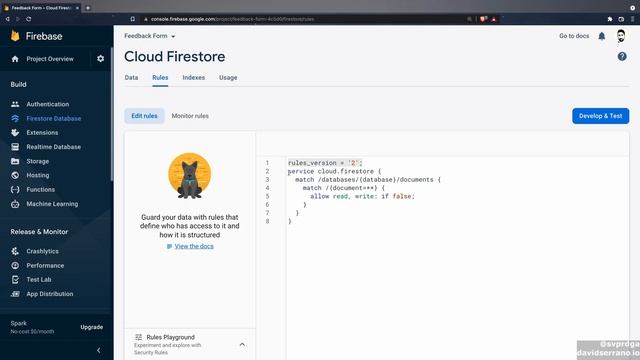Reload the page in browser

pos(28,19)
